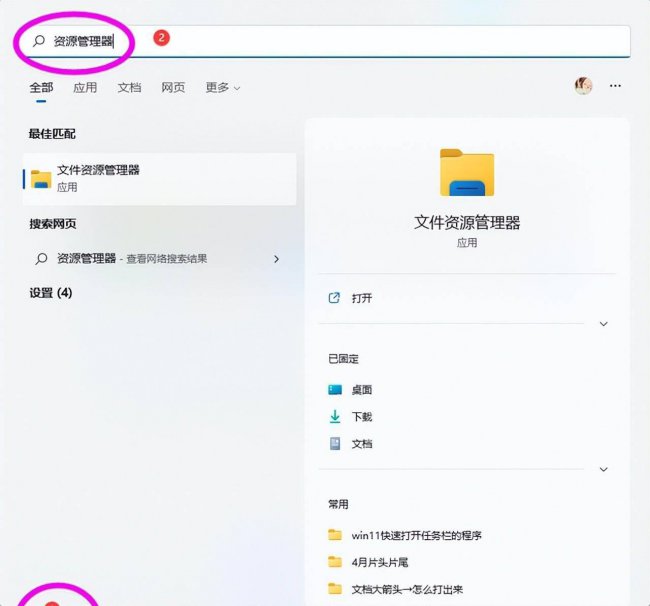Click the 文档 document icon in pinned list

(x=335, y=444)
